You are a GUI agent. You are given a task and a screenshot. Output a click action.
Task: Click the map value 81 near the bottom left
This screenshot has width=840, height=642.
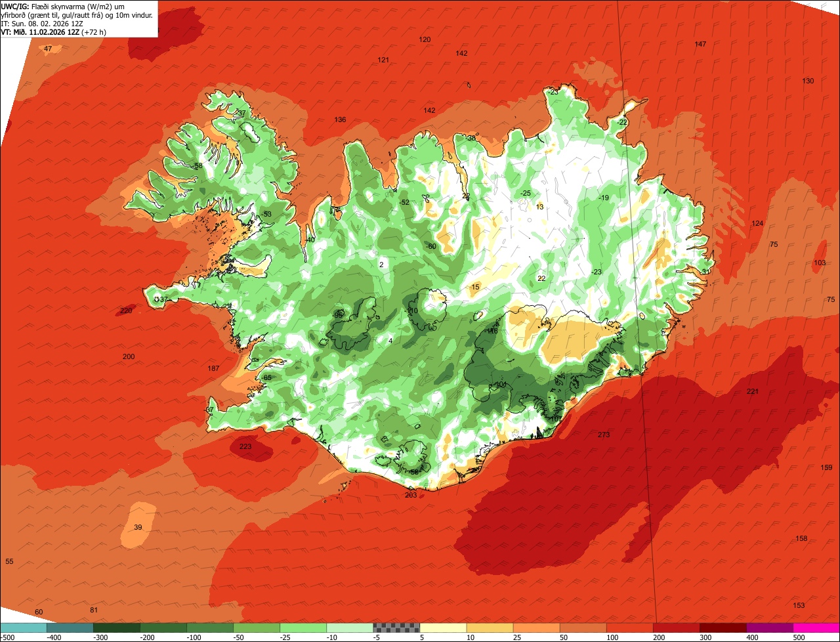[94, 610]
